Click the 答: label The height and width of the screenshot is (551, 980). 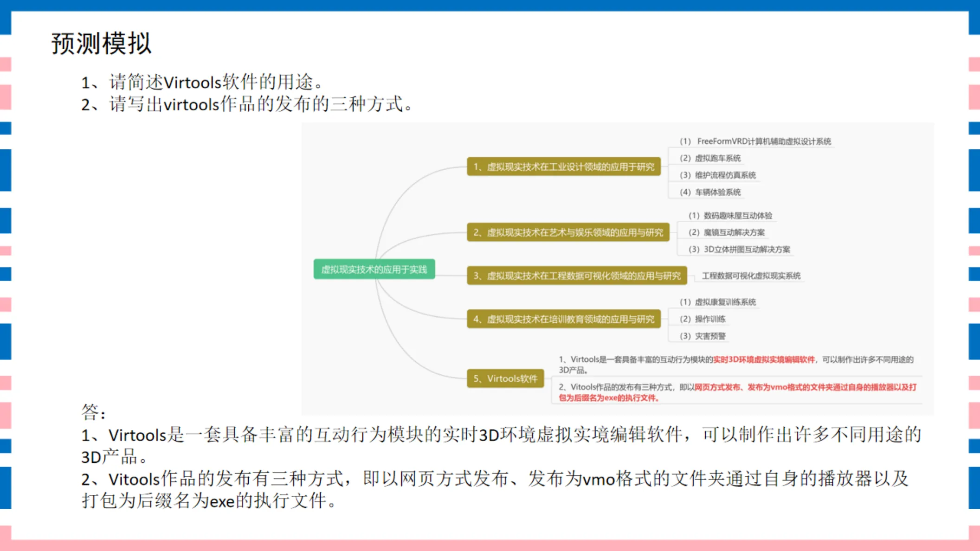point(93,411)
